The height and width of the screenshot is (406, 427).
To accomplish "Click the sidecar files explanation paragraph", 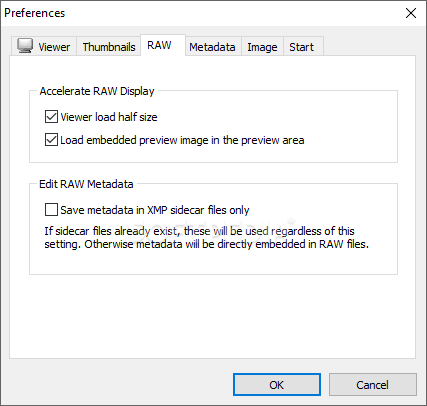I will click(x=207, y=237).
